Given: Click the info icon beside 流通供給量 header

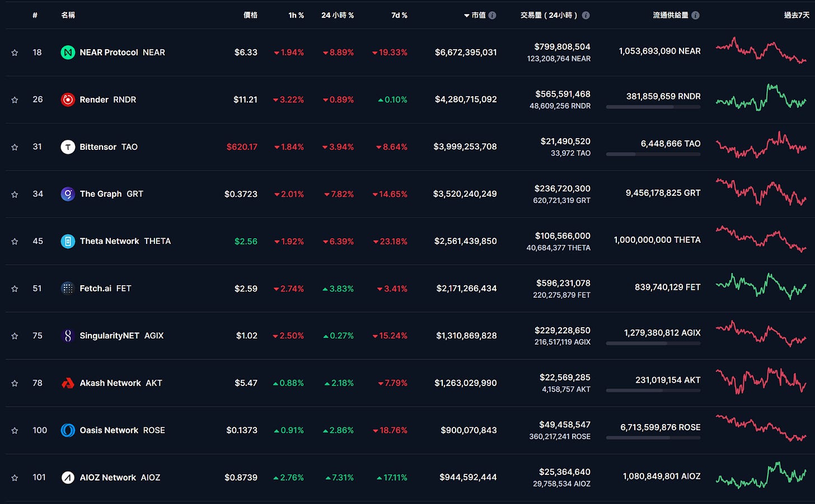Looking at the screenshot, I should 695,15.
